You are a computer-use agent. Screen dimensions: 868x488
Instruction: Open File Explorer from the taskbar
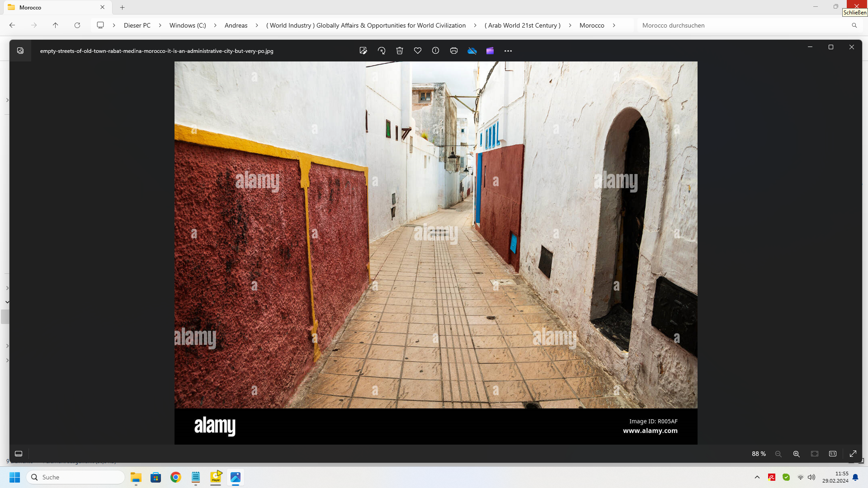136,477
